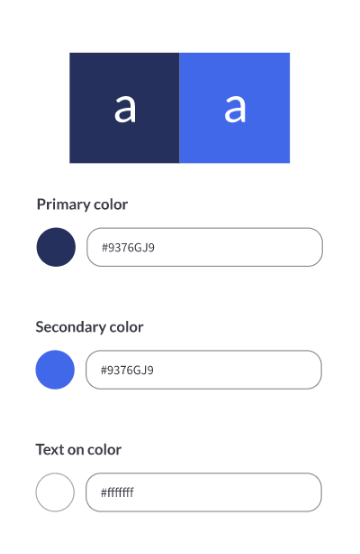
Task: Select the letter "a" on the navy tile
Action: click(125, 108)
